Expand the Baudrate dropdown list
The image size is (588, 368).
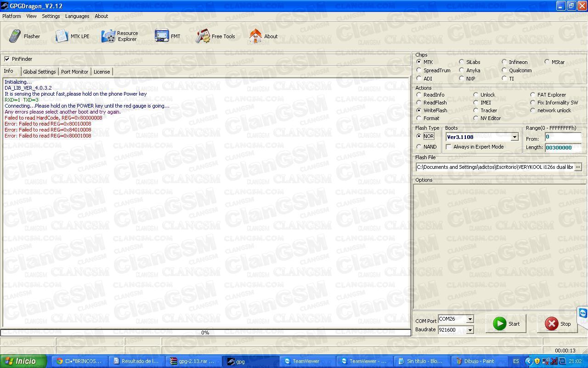coord(469,330)
